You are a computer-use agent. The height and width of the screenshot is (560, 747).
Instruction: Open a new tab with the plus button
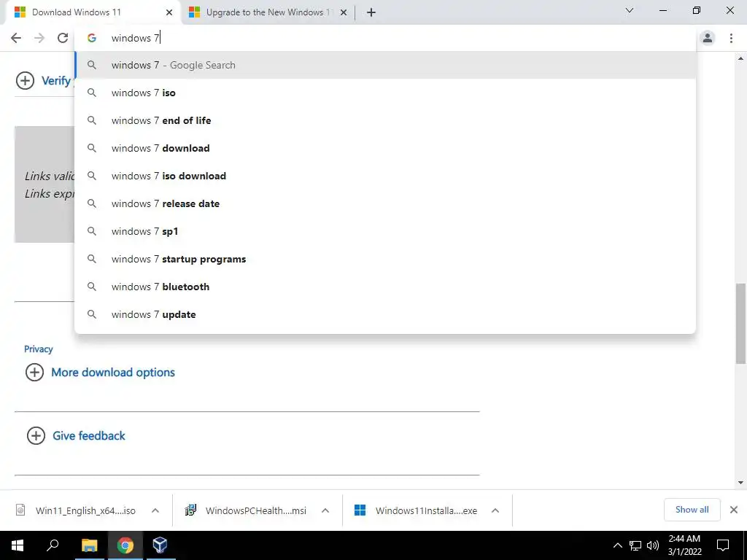[x=371, y=12]
